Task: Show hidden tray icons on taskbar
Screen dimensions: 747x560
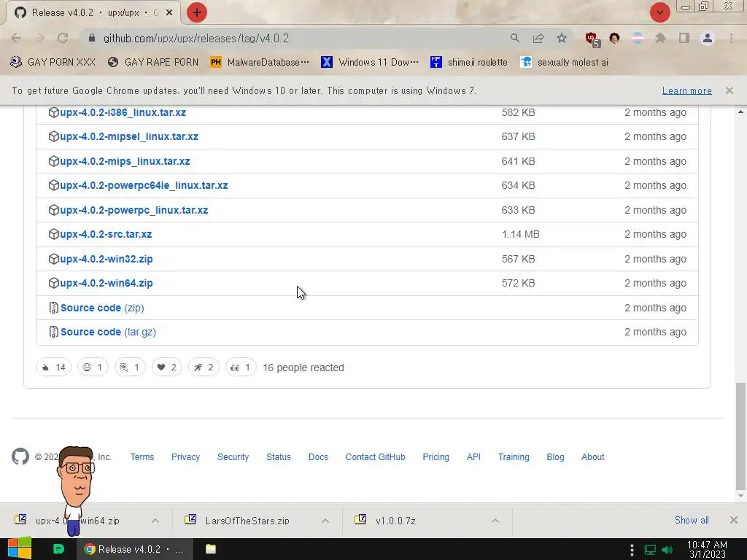Action: (x=632, y=550)
